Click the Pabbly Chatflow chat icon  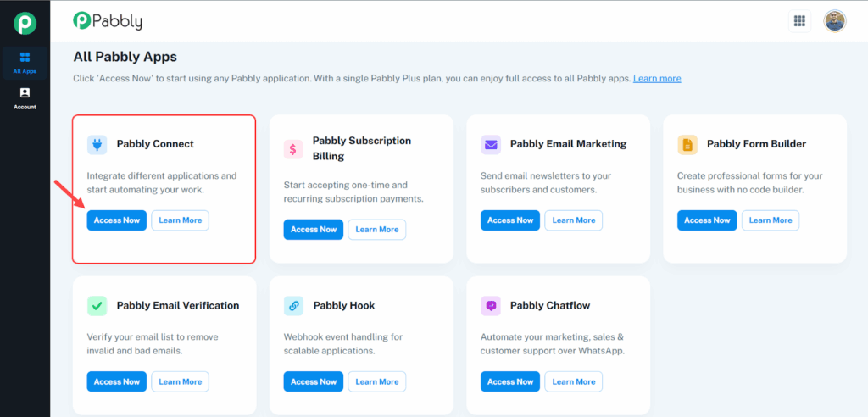pos(491,306)
